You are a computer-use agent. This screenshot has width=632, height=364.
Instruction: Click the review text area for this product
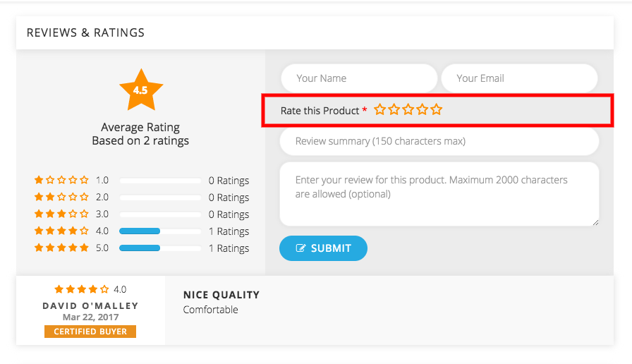click(x=439, y=194)
